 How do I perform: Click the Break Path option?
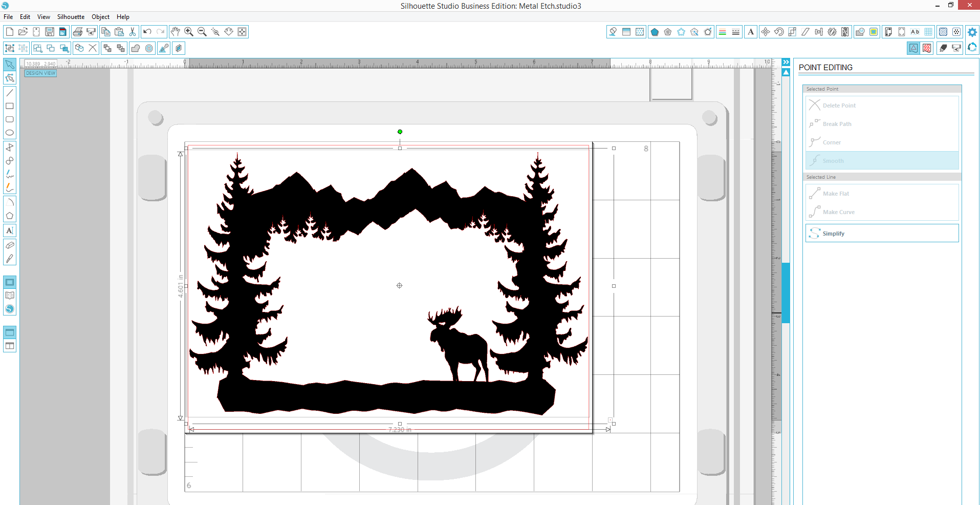[882, 124]
